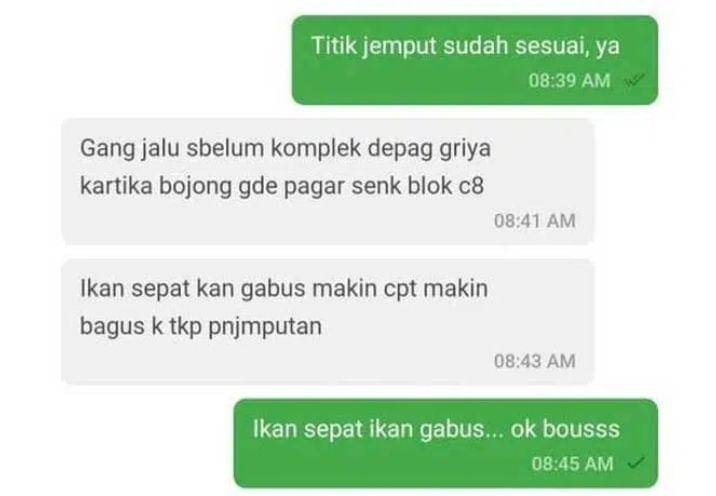Tap the 'Ikan sepat ikan gabus... ok bousss' message
Screen dimensions: 716x496
[x=446, y=443]
